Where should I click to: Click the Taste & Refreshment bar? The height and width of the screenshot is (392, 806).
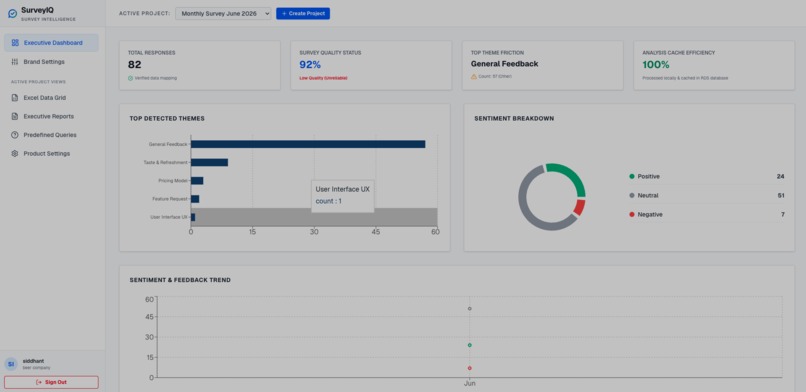209,162
